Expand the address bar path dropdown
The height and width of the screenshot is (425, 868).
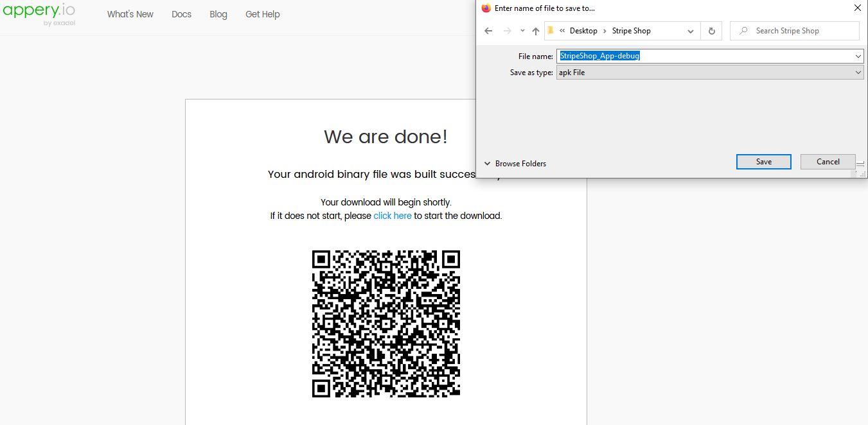(x=691, y=31)
